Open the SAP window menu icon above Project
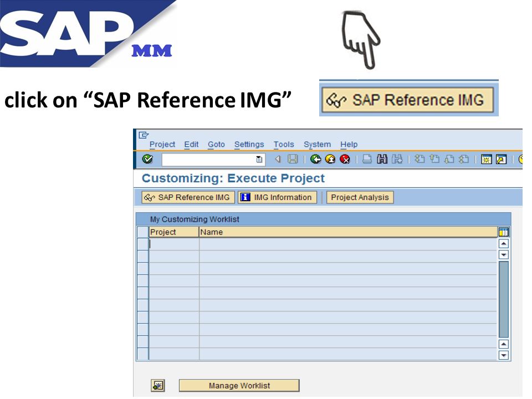This screenshot has width=532, height=399. click(x=144, y=135)
